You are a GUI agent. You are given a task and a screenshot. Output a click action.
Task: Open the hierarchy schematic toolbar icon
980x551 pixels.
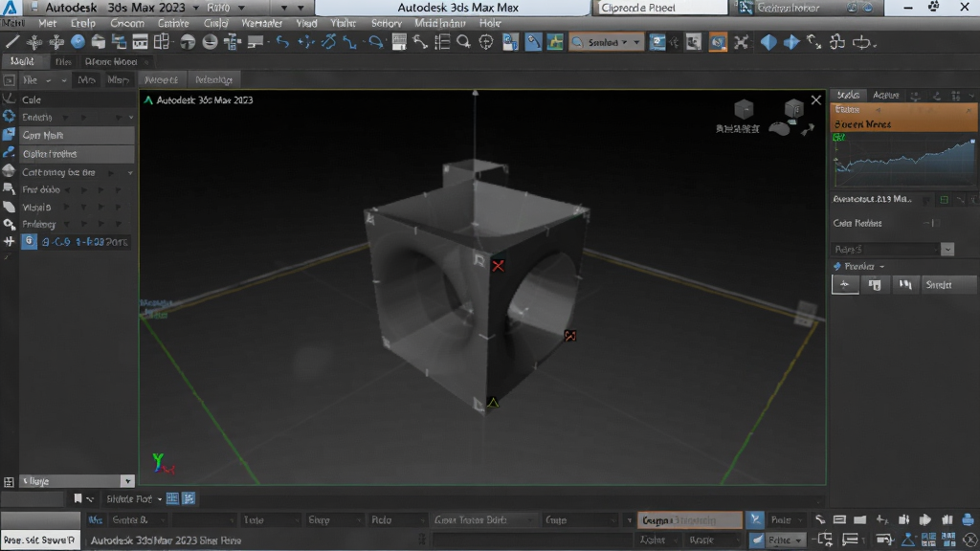pyautogui.click(x=232, y=42)
